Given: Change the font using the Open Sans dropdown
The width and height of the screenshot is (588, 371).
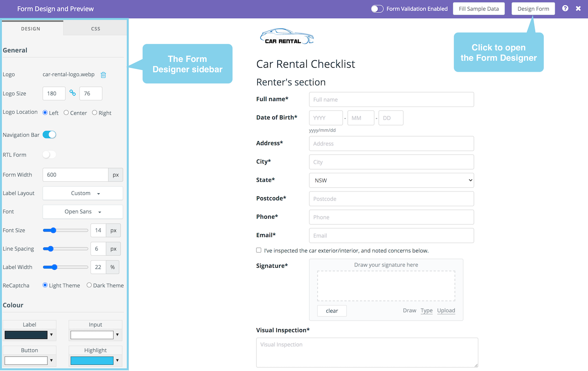Looking at the screenshot, I should pos(82,212).
